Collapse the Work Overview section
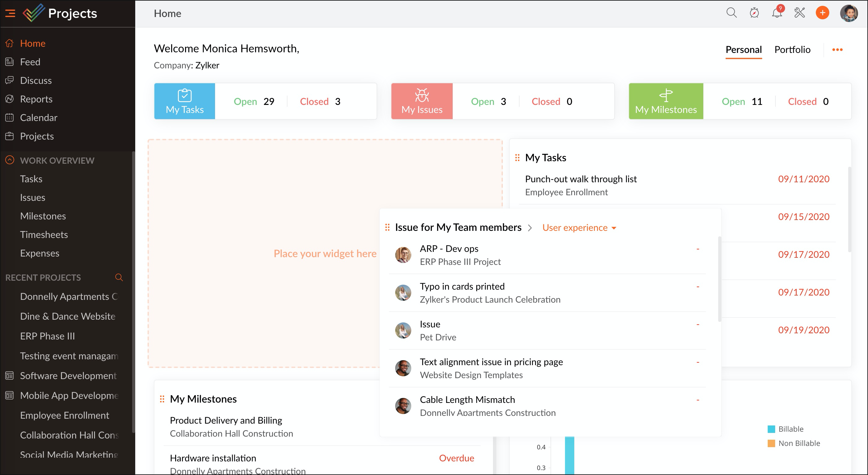This screenshot has height=475, width=868. click(10, 160)
